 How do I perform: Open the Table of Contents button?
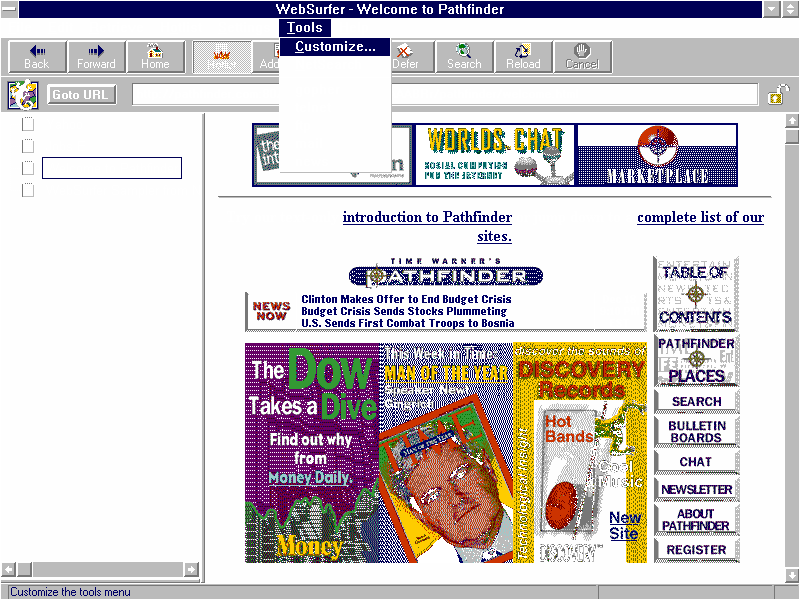(696, 294)
